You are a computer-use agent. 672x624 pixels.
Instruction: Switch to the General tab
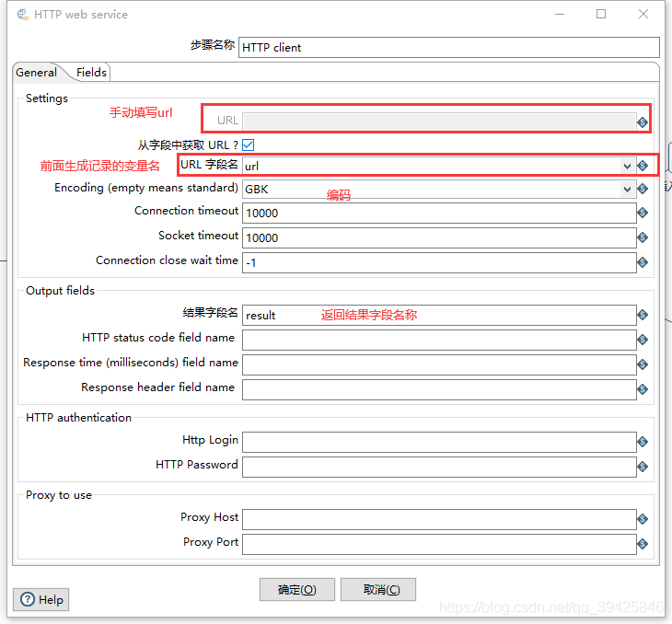(x=37, y=73)
